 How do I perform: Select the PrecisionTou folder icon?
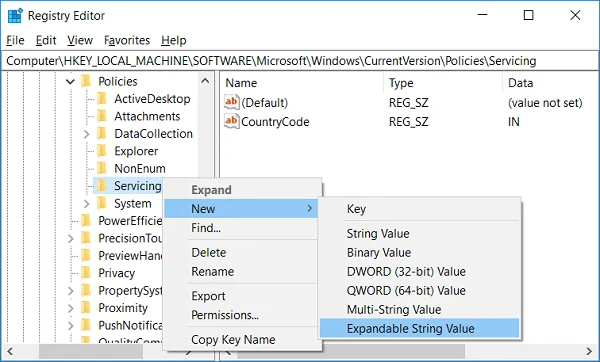click(86, 238)
